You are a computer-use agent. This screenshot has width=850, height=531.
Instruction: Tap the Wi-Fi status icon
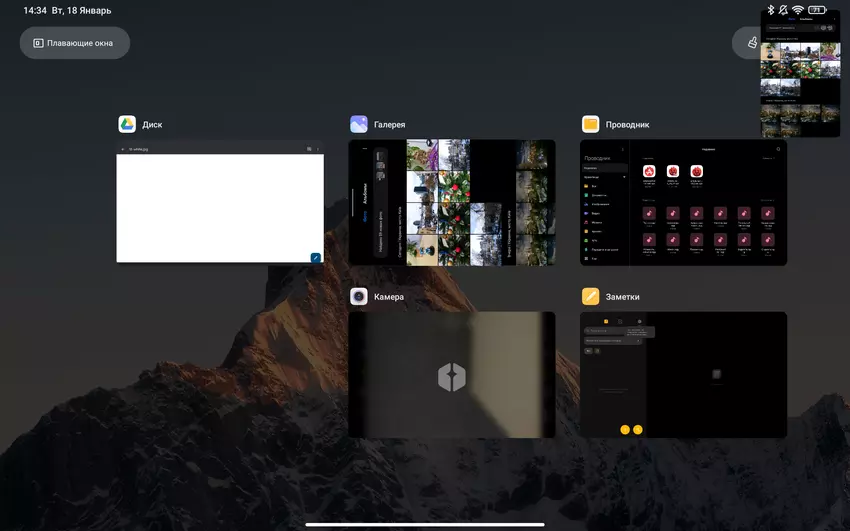(798, 9)
